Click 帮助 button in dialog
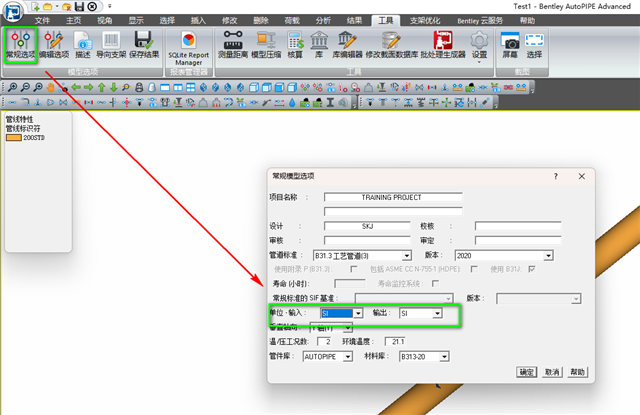Viewport: 640px width, 415px height. 577,372
